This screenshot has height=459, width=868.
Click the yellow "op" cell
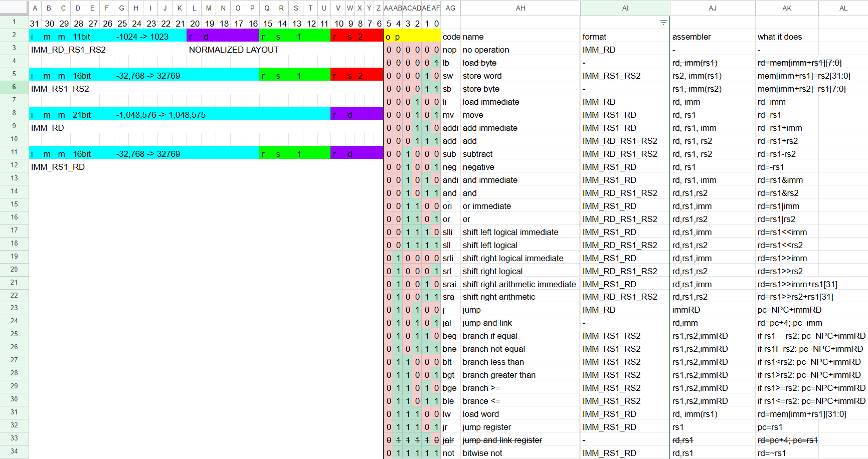click(x=412, y=37)
